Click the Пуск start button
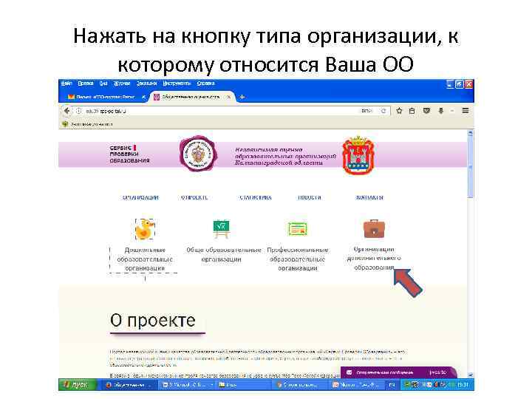The height and width of the screenshot is (399, 532). (x=78, y=385)
